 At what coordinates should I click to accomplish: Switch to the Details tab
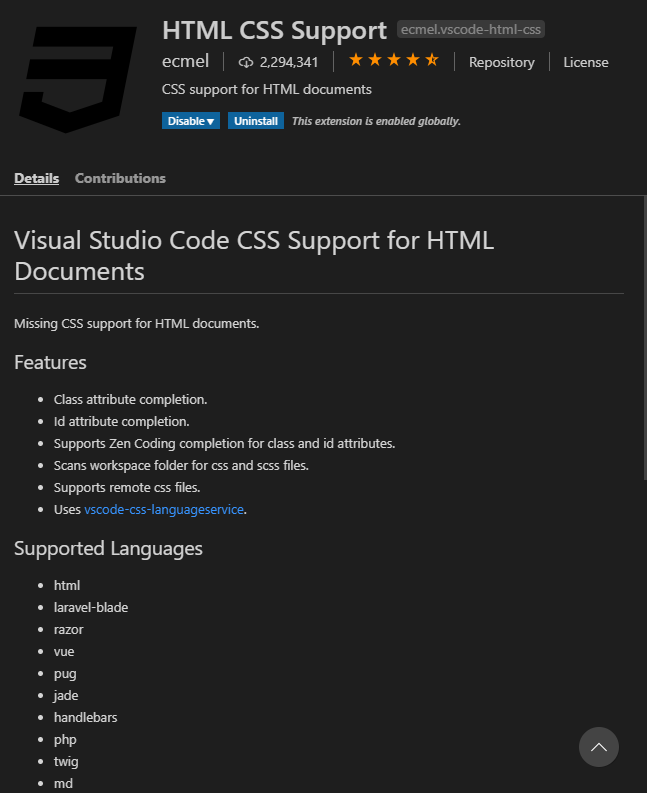point(36,178)
